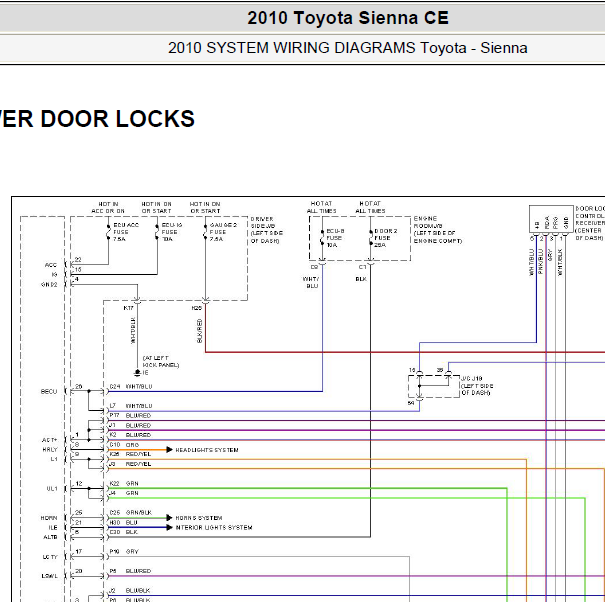605x602 pixels.
Task: Click the 'P5 BLU/RED' wire label
Action: tap(130, 571)
